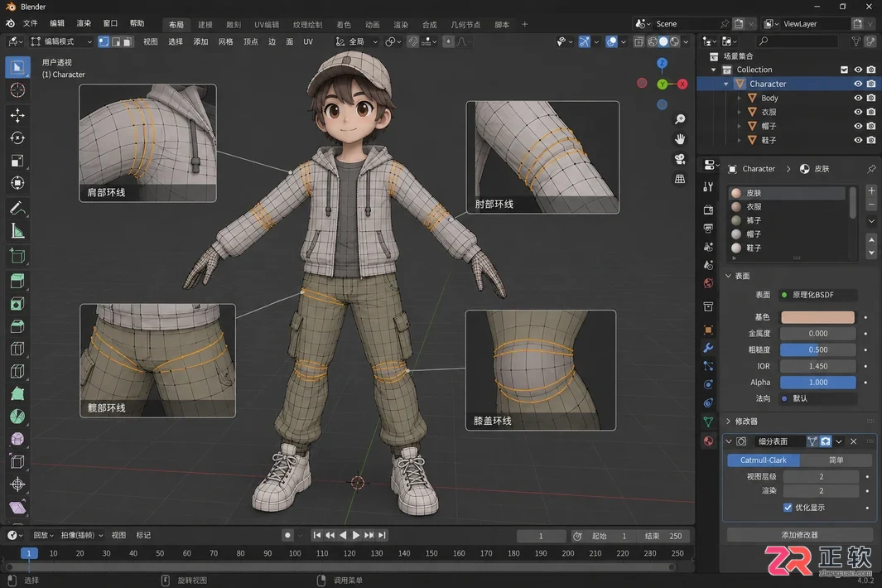
Task: Jump to the end frame button
Action: [x=383, y=535]
